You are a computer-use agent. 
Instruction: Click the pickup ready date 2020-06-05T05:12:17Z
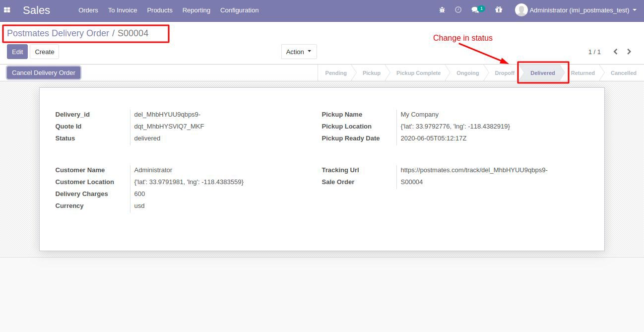434,138
